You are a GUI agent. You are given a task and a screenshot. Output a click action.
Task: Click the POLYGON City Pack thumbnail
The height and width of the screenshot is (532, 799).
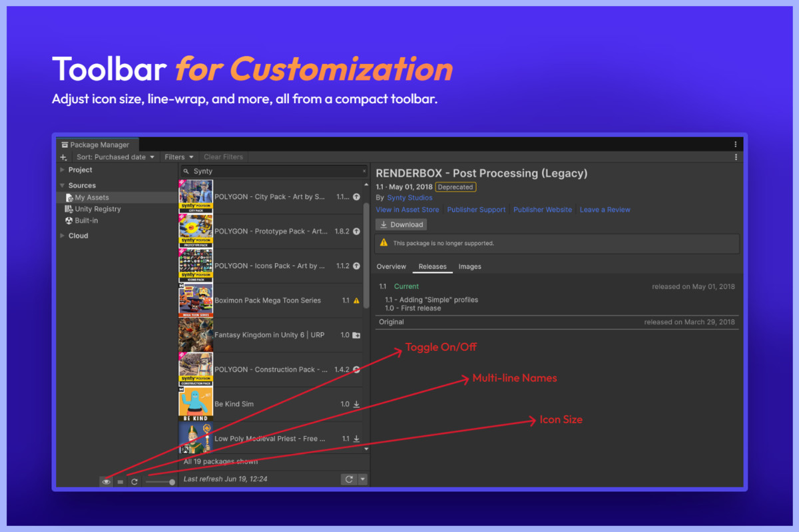[196, 196]
